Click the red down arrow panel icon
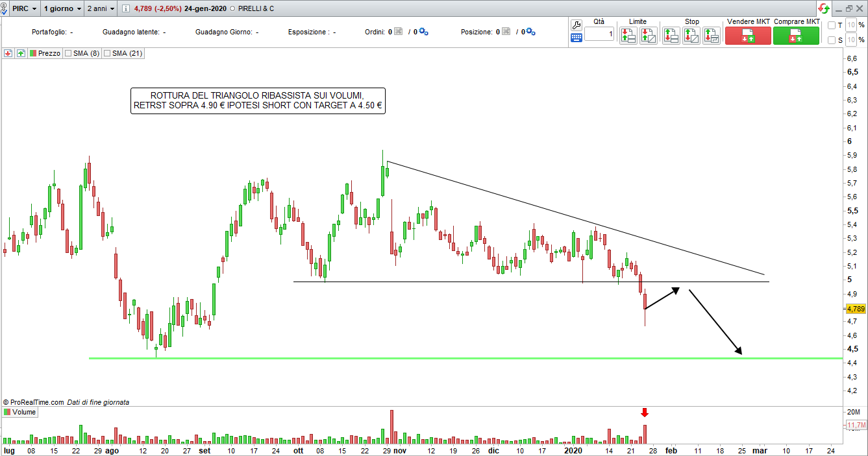The image size is (868, 456). (8, 53)
